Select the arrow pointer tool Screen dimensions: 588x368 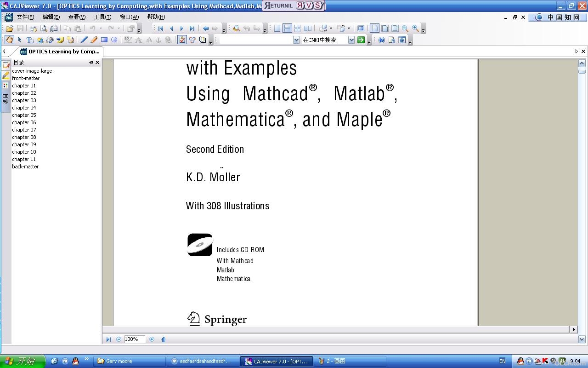19,40
